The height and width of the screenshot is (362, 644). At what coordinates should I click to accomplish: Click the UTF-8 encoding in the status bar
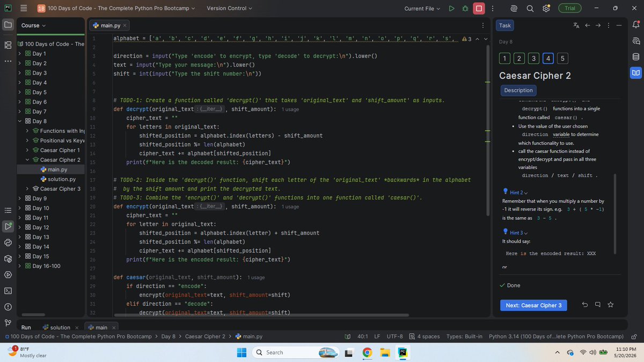[x=394, y=337]
